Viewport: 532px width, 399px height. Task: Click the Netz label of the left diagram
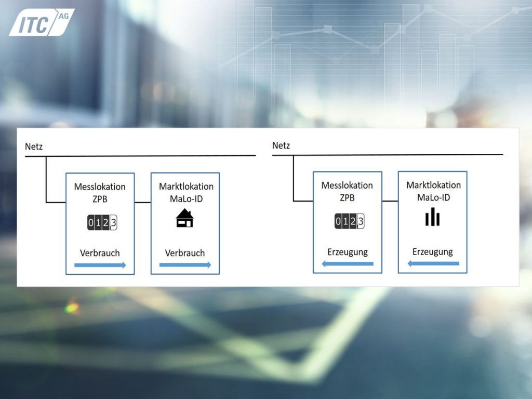34,147
